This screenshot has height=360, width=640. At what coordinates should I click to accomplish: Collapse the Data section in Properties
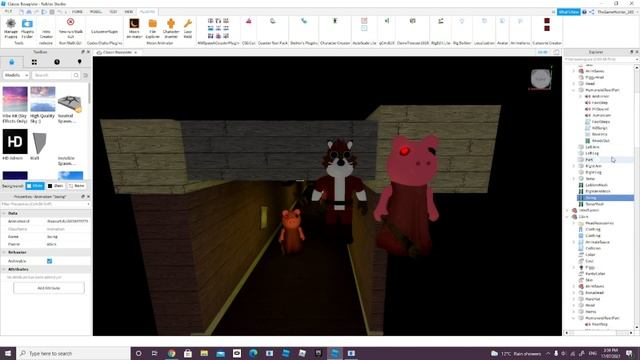coord(4,213)
